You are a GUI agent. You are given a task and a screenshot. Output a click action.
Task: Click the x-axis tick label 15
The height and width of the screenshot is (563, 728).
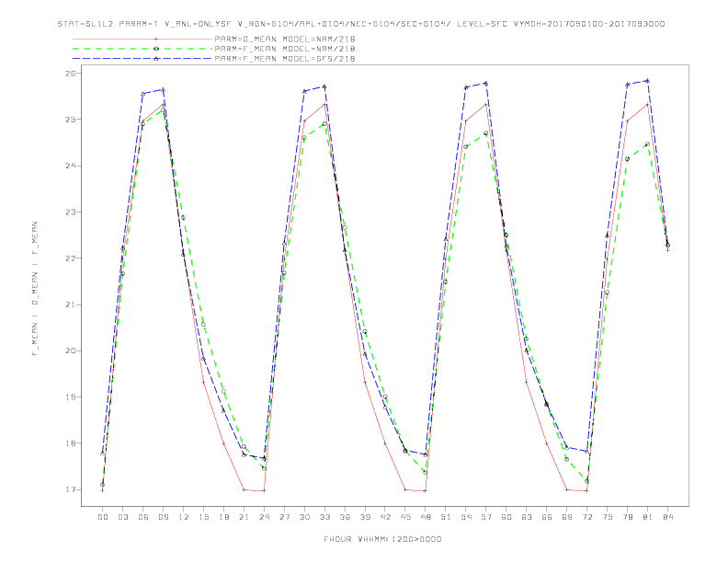[203, 517]
